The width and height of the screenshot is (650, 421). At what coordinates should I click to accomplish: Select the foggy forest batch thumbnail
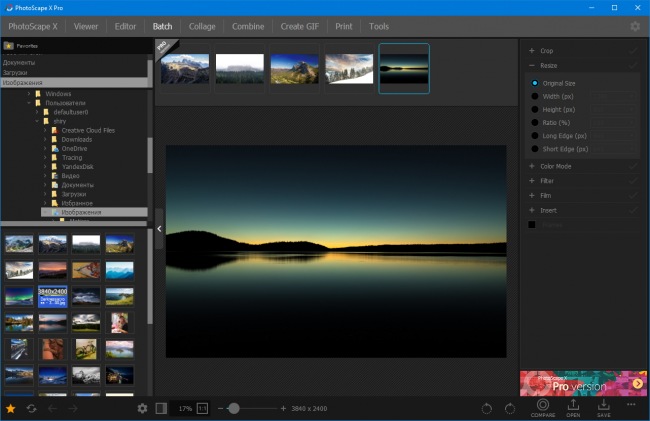pyautogui.click(x=240, y=68)
